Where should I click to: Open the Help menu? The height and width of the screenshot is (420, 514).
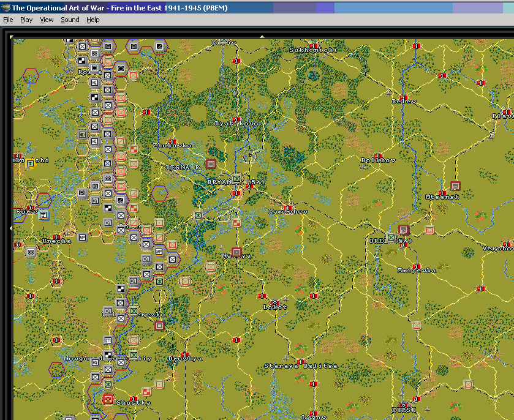tap(93, 20)
